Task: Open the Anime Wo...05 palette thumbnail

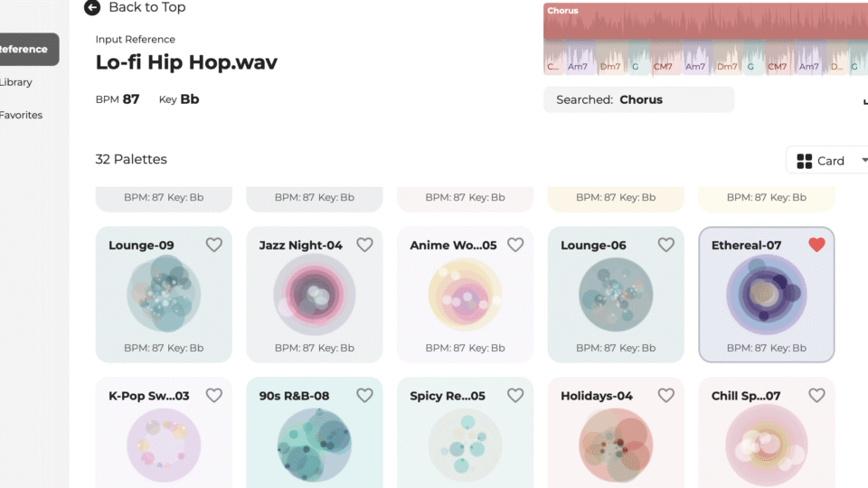Action: click(465, 295)
